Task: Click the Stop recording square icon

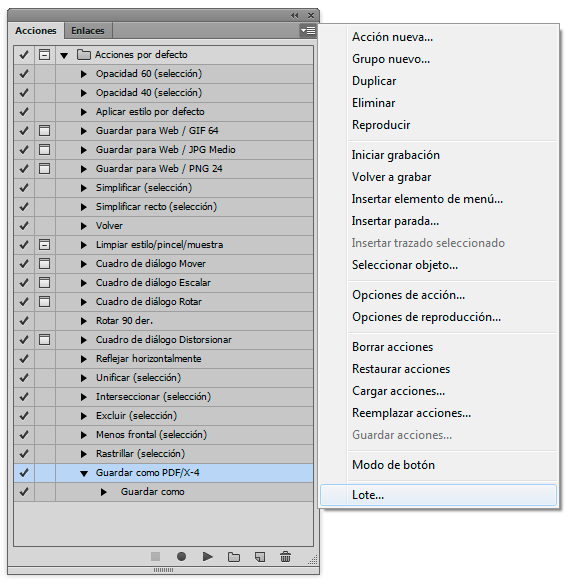Action: 156,556
